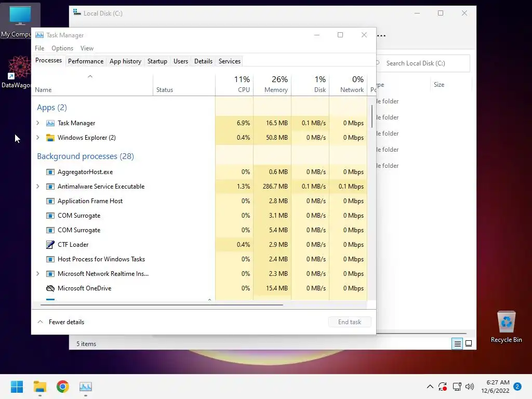Select the Apps (2) group heading
Screen dimensions: 532x399
point(52,108)
